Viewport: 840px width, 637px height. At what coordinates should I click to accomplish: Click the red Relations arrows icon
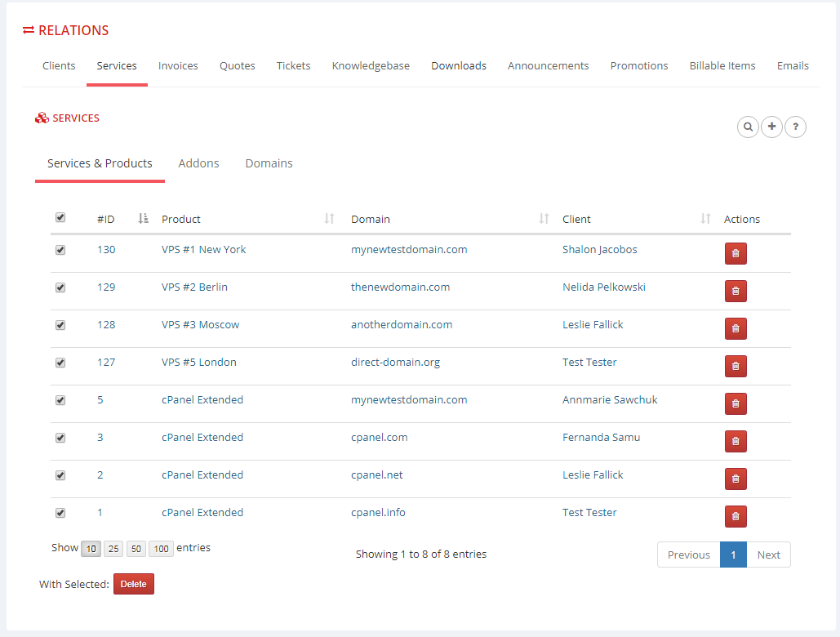pos(29,29)
